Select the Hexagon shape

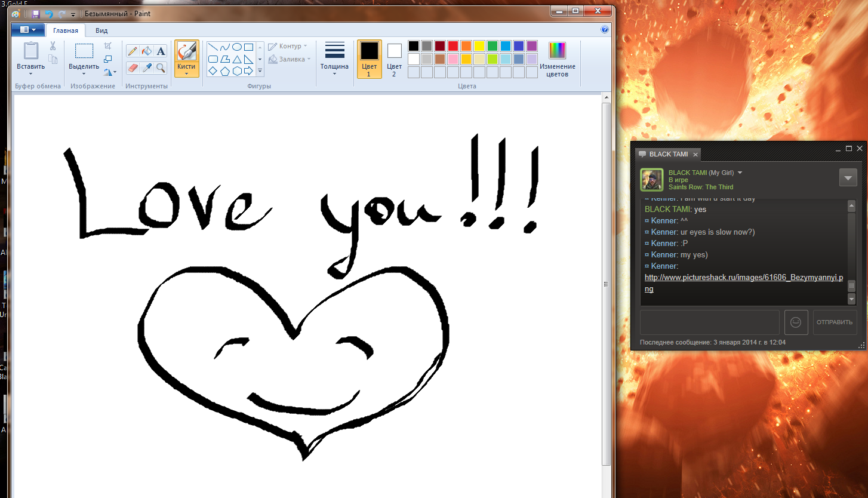236,71
